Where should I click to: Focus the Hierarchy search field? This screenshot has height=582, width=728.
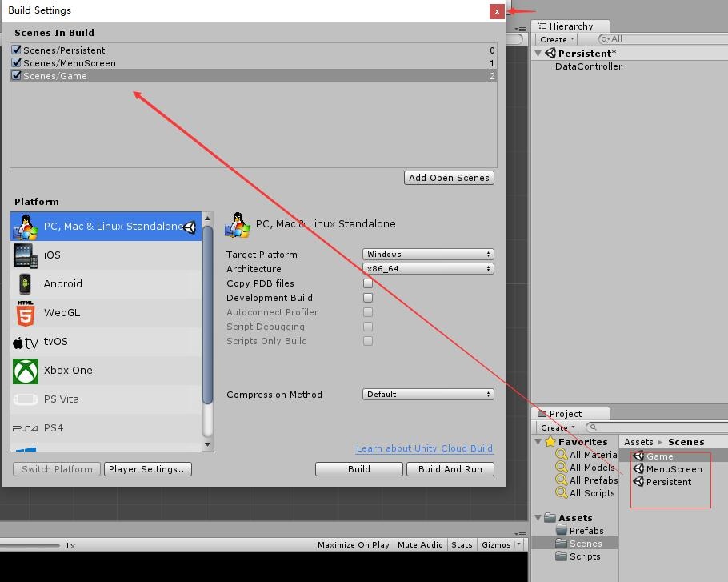[664, 39]
